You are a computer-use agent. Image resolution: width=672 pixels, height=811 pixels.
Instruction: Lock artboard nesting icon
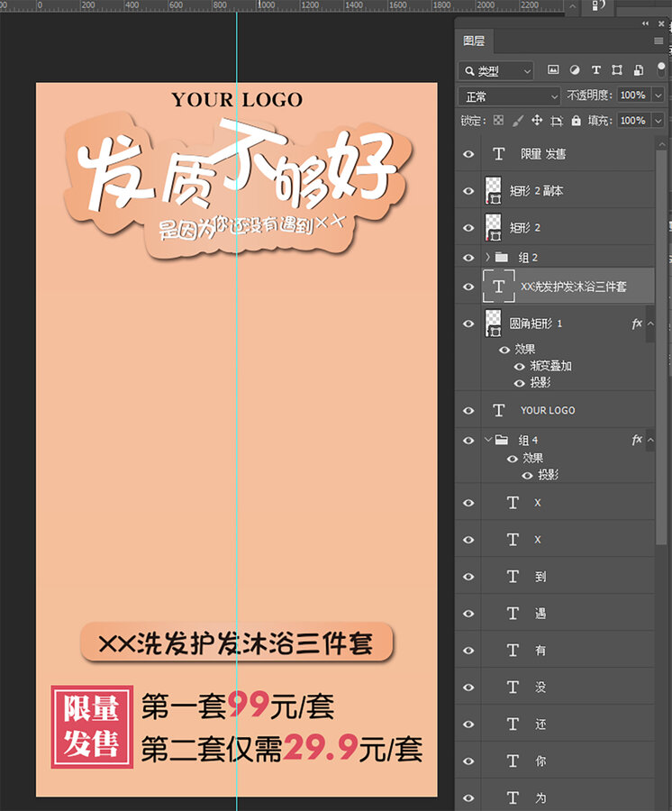pyautogui.click(x=557, y=121)
